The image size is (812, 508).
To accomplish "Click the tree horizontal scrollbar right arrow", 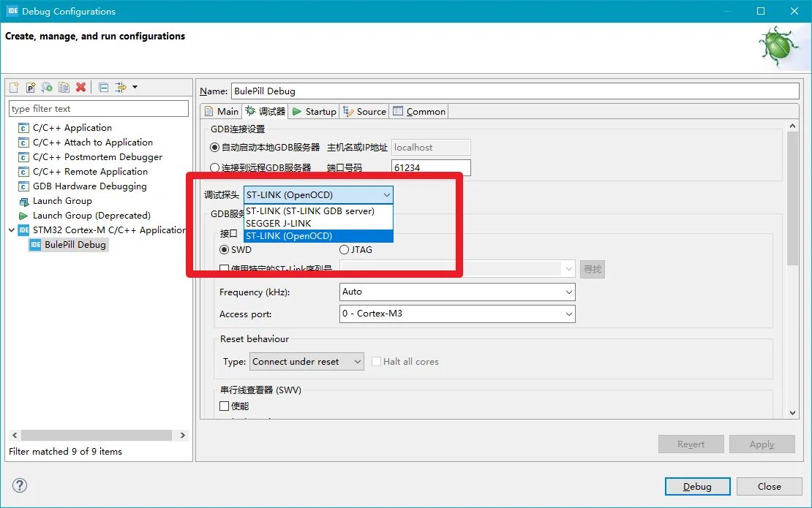I will (x=182, y=436).
